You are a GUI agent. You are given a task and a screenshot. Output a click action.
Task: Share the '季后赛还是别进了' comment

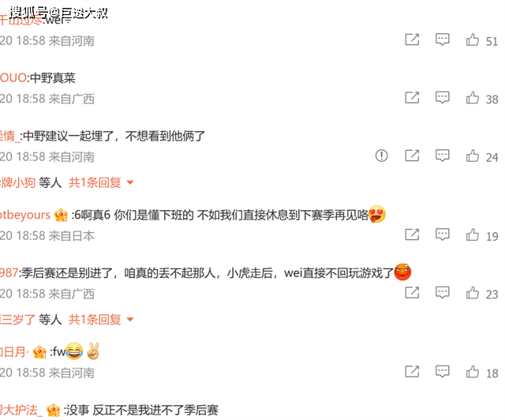tap(412, 293)
